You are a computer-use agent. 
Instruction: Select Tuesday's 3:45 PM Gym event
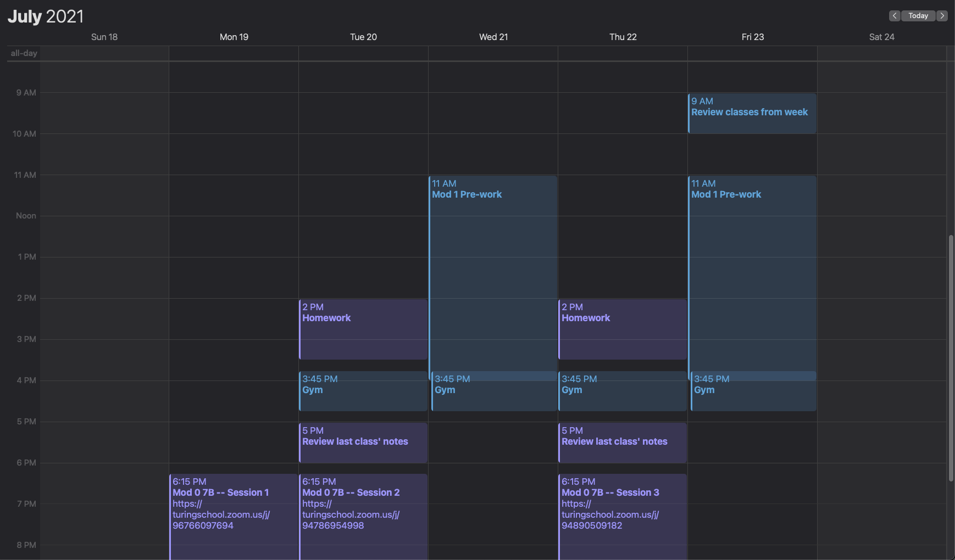coord(363,391)
